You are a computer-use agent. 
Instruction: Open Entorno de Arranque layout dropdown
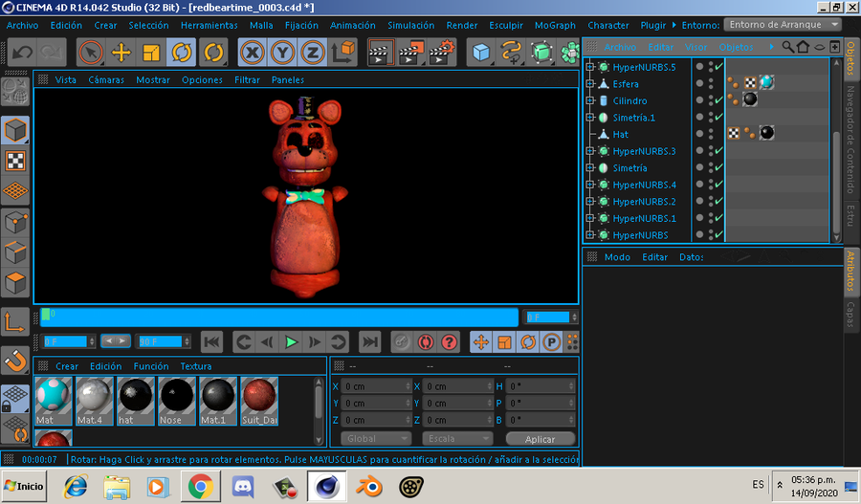[x=783, y=25]
